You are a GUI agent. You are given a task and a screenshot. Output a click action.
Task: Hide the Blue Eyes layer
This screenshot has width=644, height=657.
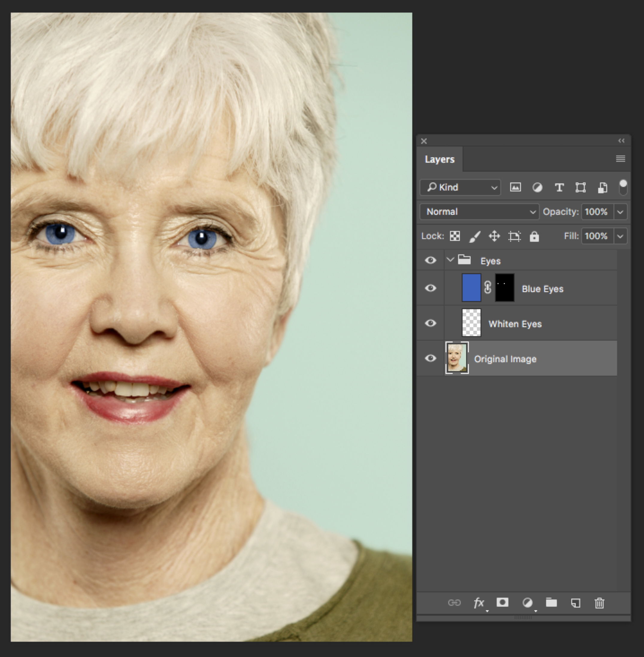pos(431,288)
